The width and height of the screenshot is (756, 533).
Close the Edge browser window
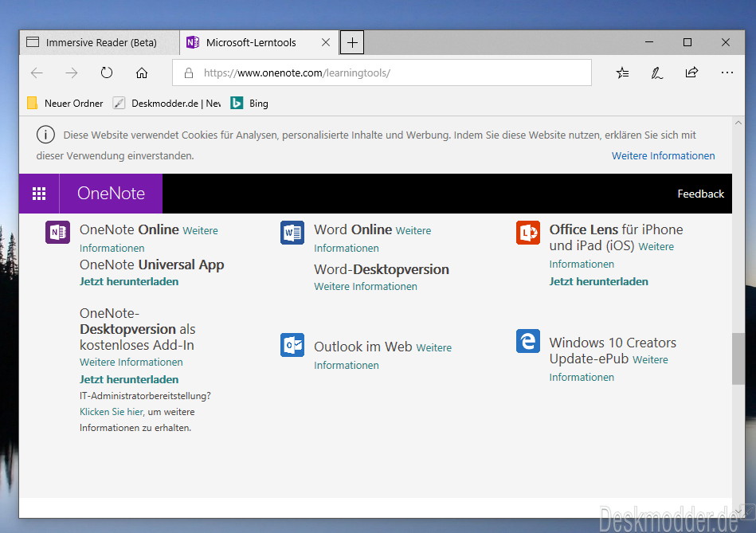tap(725, 42)
